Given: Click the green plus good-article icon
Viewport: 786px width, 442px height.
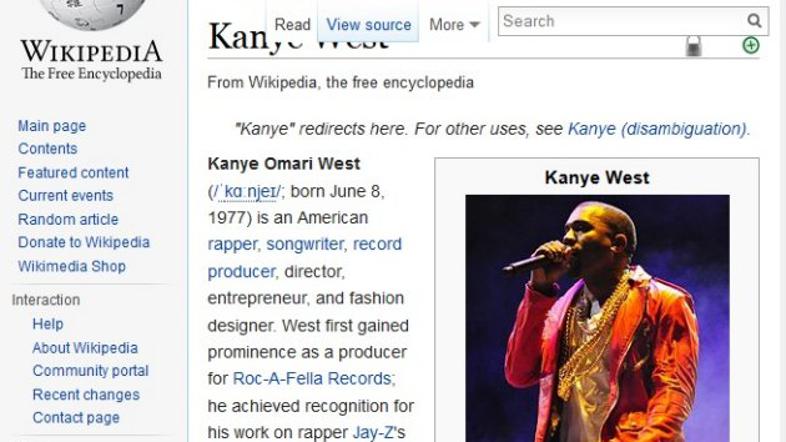Looking at the screenshot, I should [x=750, y=46].
